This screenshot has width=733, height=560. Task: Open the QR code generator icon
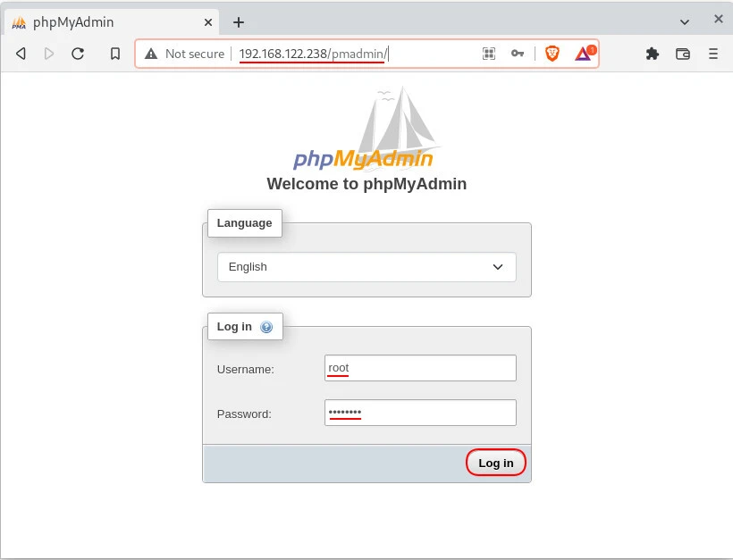point(489,54)
